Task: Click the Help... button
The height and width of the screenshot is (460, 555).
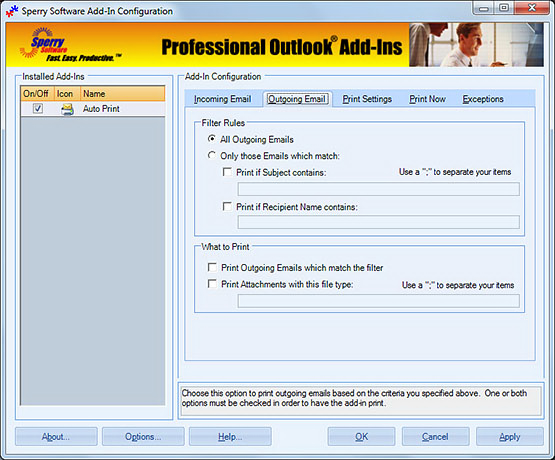Action: (x=230, y=437)
